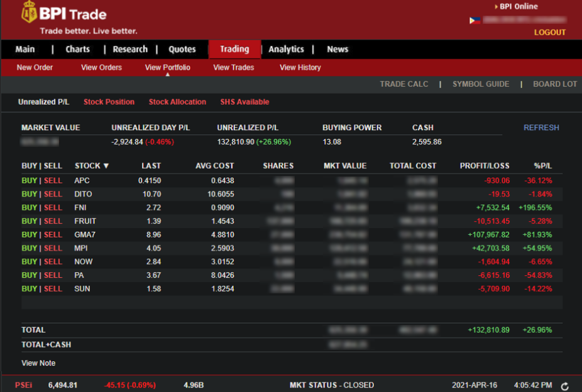Click SELL for FRUIT
582x392 pixels.
pyautogui.click(x=53, y=221)
